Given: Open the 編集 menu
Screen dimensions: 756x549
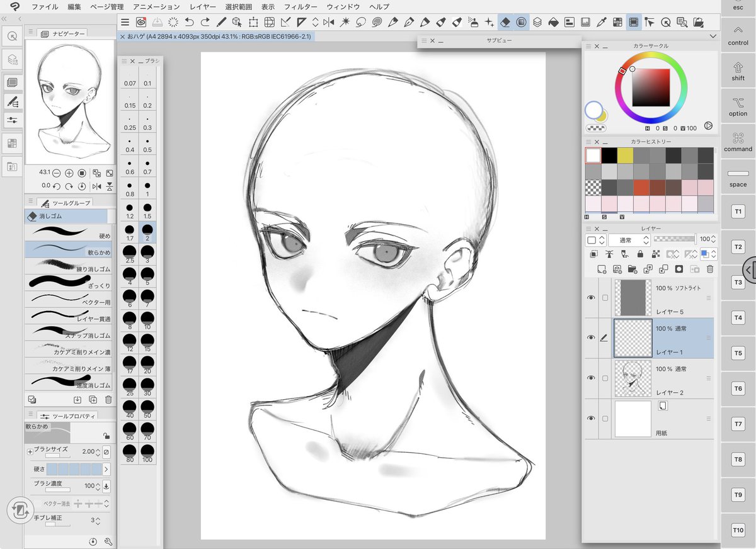Looking at the screenshot, I should 74,6.
